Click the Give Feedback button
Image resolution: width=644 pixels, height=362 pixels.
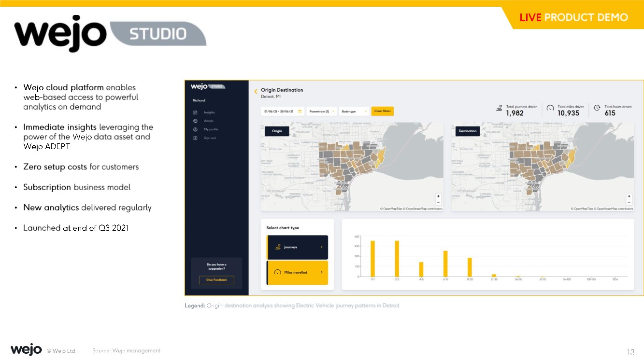tap(216, 280)
